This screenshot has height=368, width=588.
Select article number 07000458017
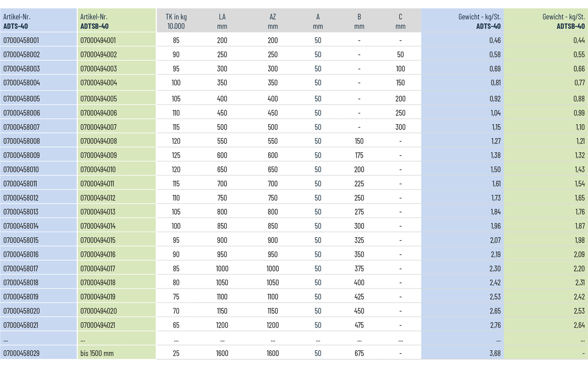coord(21,269)
